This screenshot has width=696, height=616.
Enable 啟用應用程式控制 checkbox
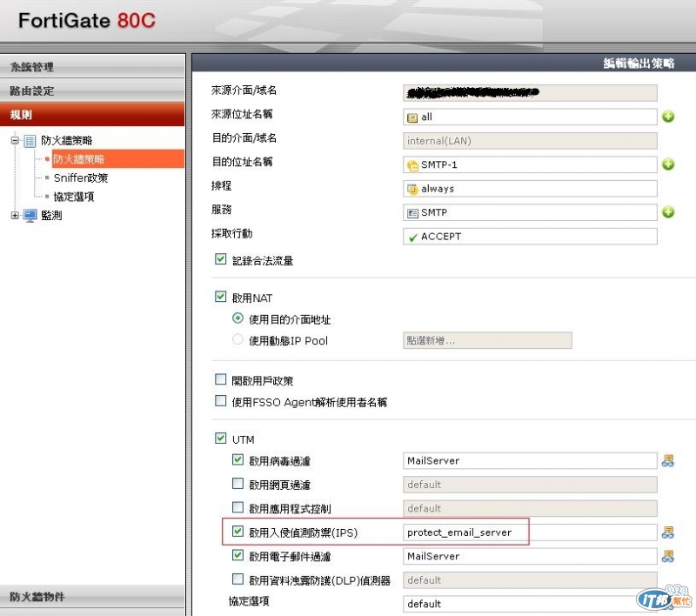238,507
